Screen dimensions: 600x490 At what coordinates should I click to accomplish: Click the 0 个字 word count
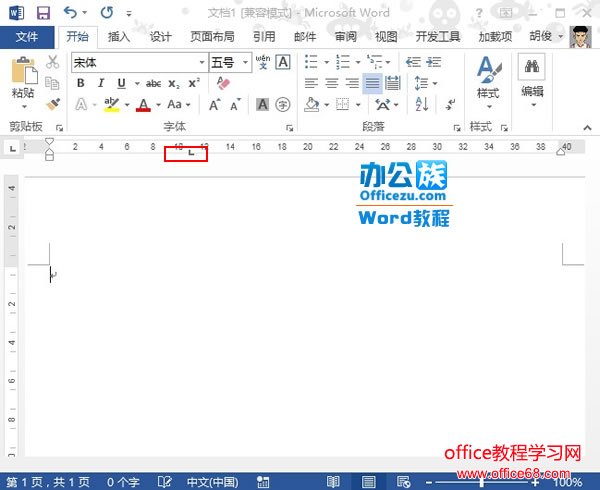click(123, 482)
